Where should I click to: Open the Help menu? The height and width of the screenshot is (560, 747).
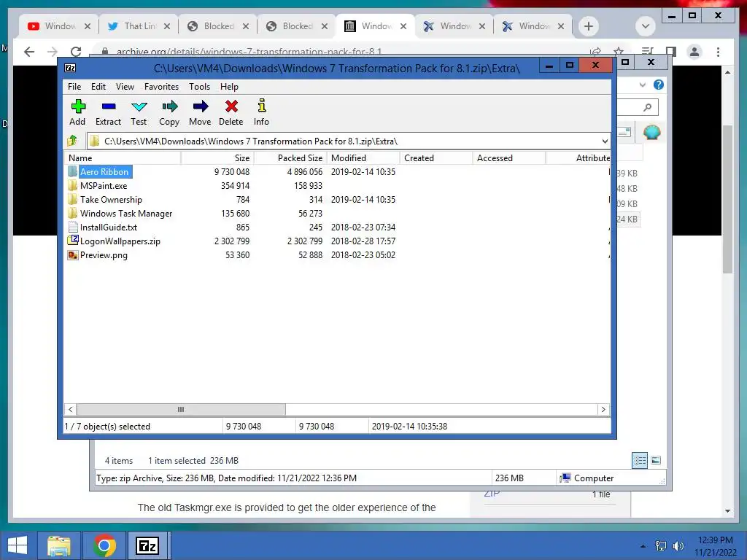tap(229, 87)
